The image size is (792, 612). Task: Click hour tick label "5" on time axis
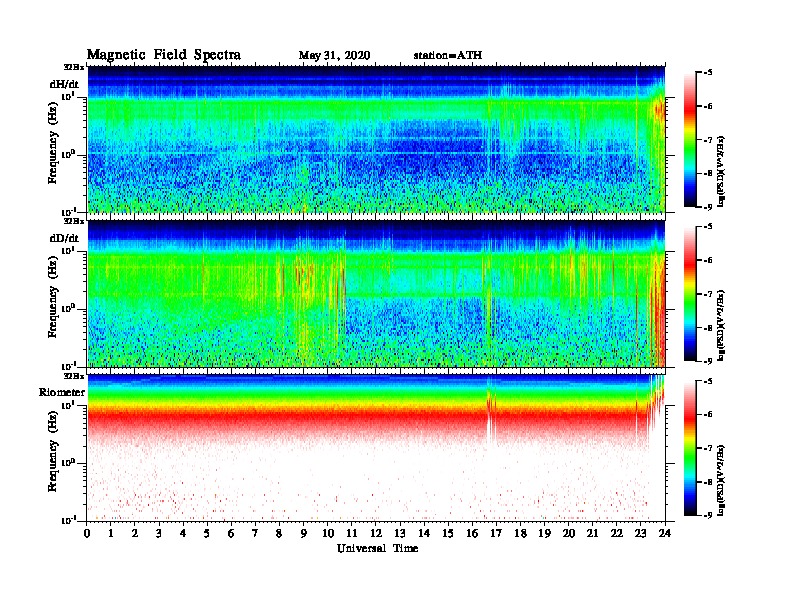click(x=207, y=533)
